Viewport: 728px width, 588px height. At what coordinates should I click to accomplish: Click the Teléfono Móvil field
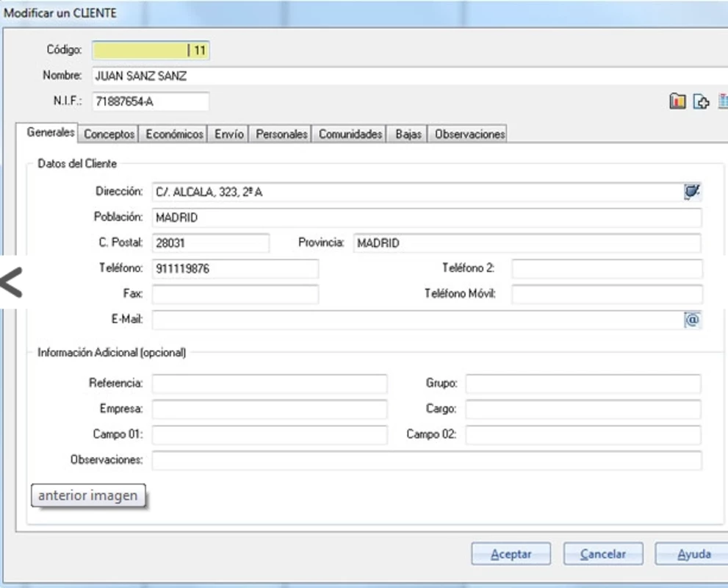pos(607,294)
